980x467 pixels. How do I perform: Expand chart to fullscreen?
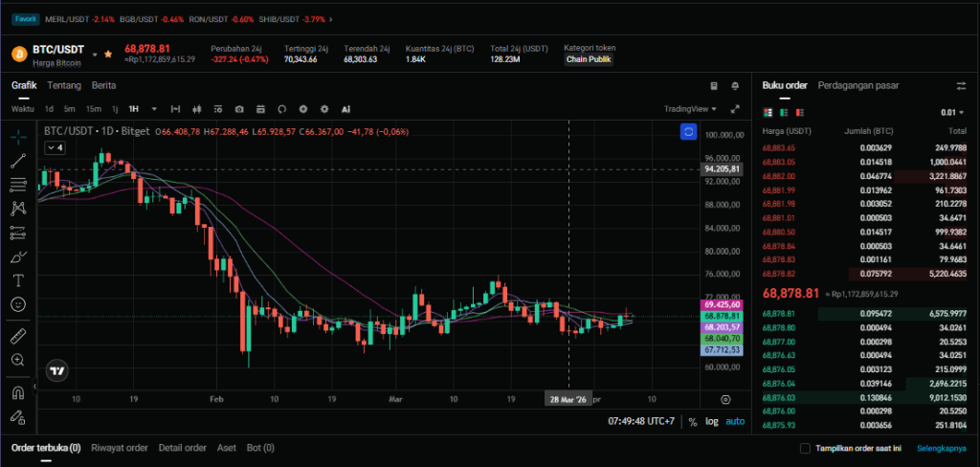pos(735,109)
